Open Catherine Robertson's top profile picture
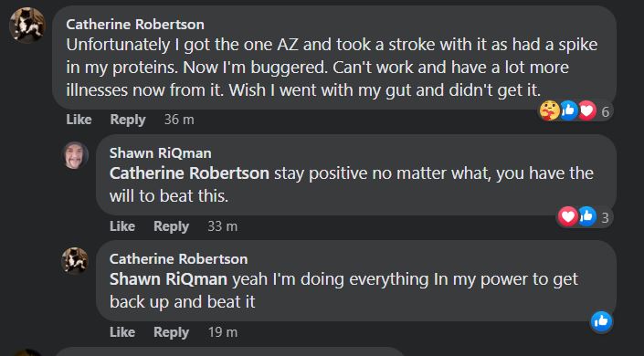This screenshot has width=644, height=356. click(27, 25)
